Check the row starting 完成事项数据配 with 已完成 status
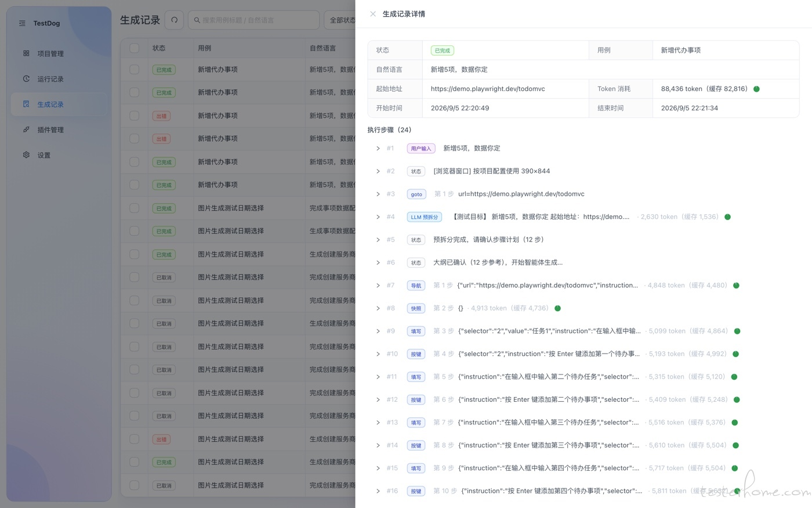Image resolution: width=812 pixels, height=508 pixels. point(135,208)
